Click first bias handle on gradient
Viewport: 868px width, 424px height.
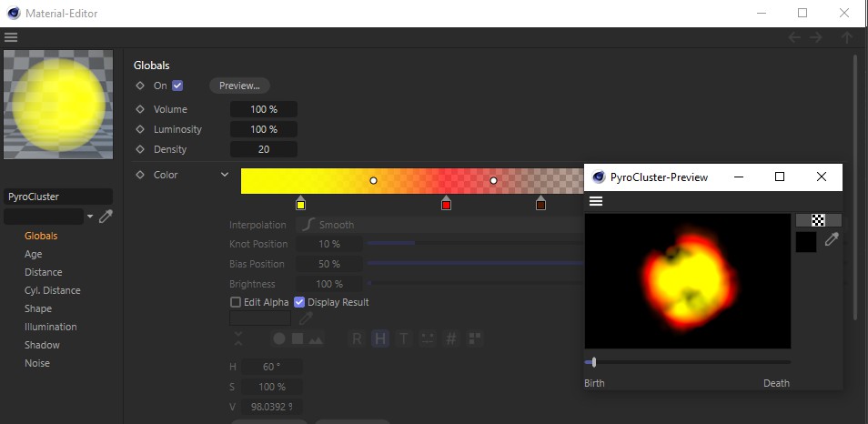tap(374, 180)
